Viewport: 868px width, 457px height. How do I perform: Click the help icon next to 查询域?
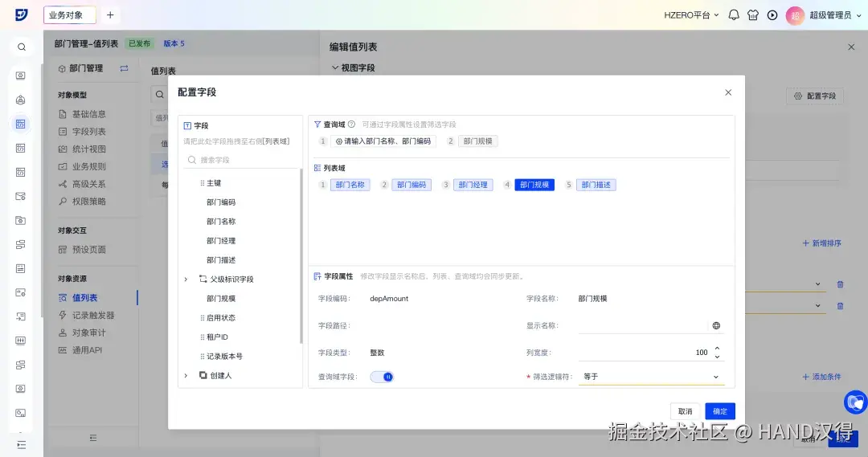(x=351, y=124)
